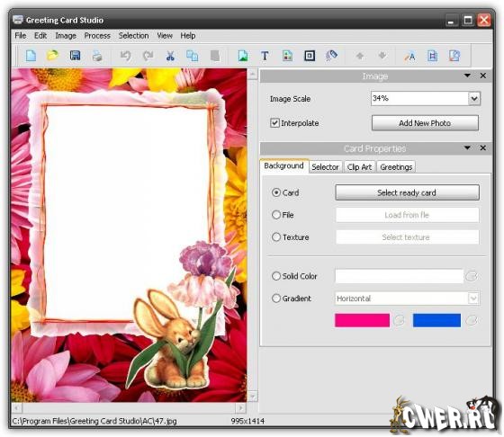Choose the Gradient radio option

[x=276, y=299]
